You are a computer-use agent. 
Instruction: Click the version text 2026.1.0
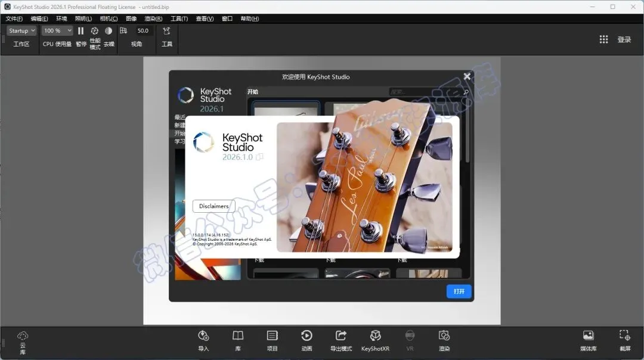(237, 157)
